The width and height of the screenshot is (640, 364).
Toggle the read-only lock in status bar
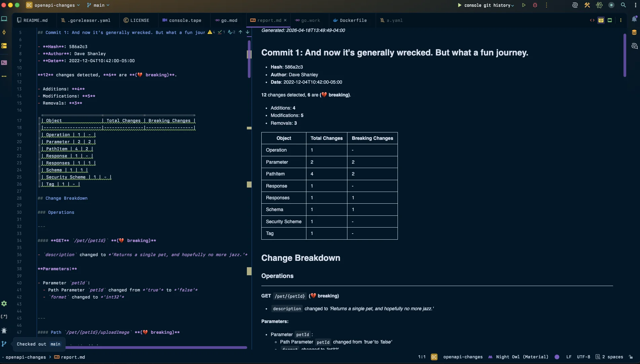pyautogui.click(x=631, y=357)
